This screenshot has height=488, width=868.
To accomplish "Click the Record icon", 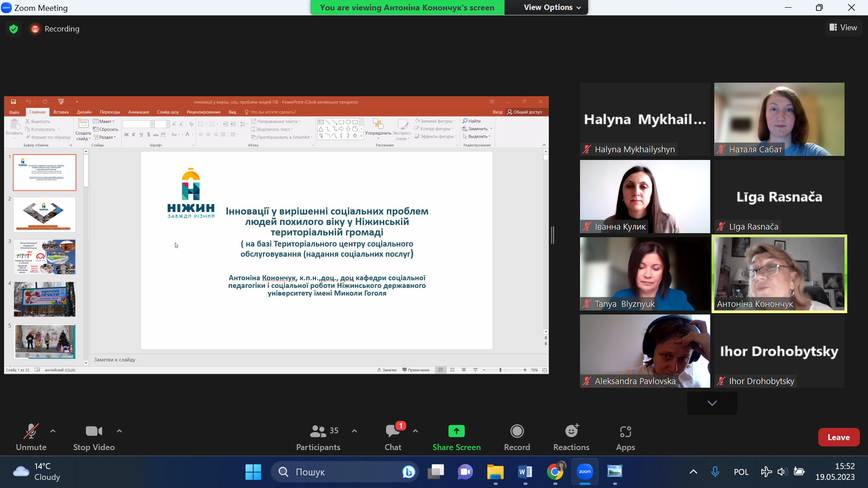I will pos(517,432).
